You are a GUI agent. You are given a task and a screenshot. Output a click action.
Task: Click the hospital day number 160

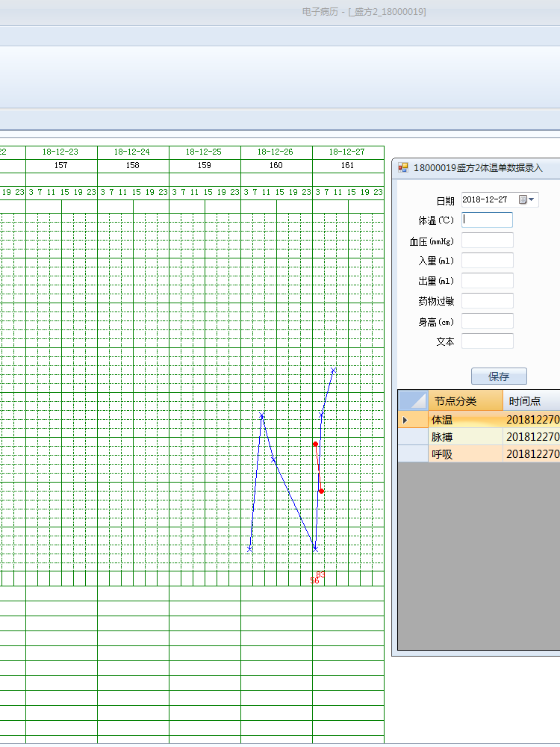pyautogui.click(x=276, y=165)
